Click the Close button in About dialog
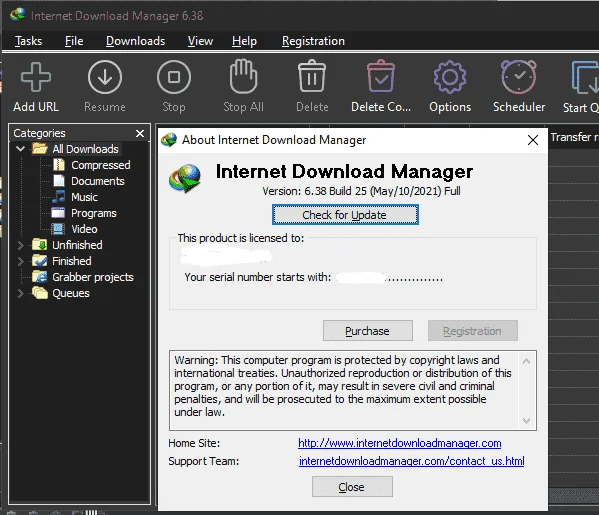This screenshot has height=515, width=599. click(352, 487)
